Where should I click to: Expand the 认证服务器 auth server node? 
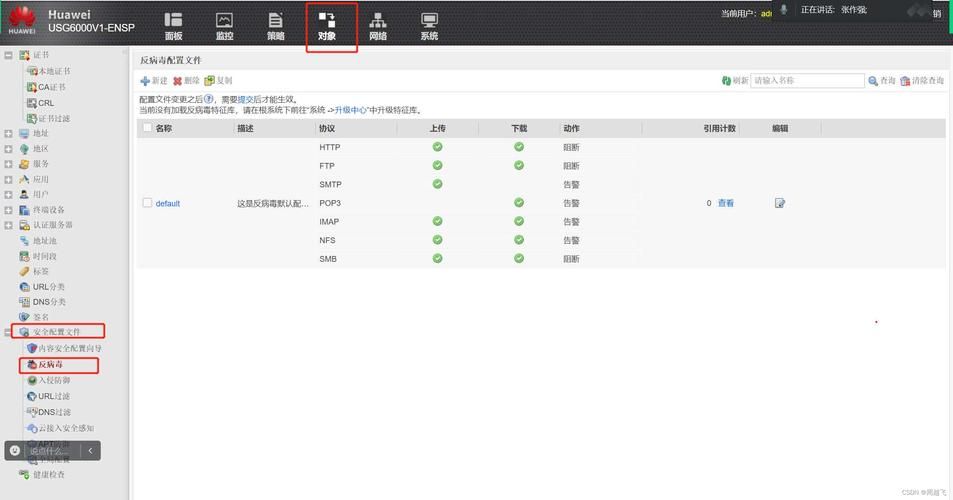8,225
